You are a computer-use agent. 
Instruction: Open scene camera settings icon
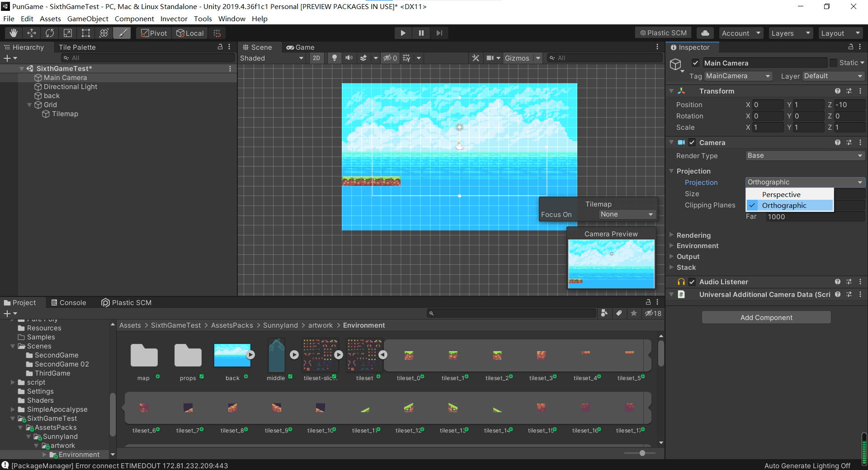click(x=490, y=58)
